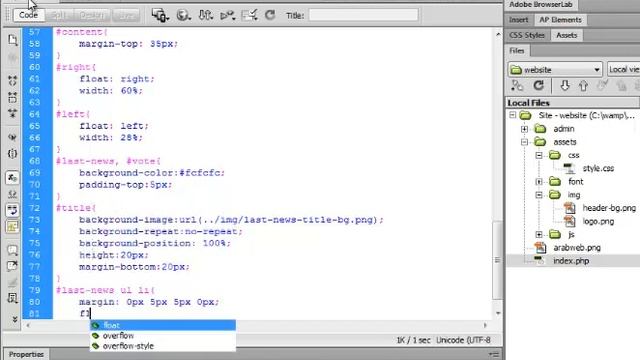The width and height of the screenshot is (640, 360).
Task: Expand the js folder
Action: tap(539, 235)
